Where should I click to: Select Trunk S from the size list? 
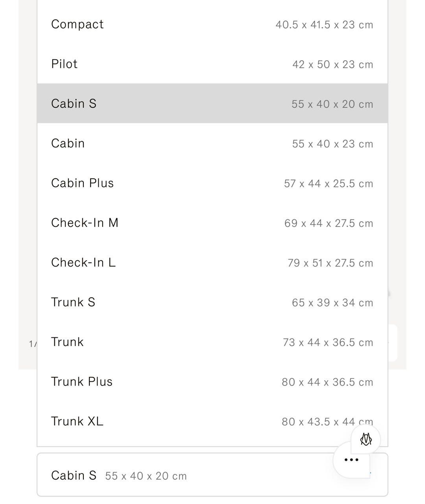click(73, 302)
